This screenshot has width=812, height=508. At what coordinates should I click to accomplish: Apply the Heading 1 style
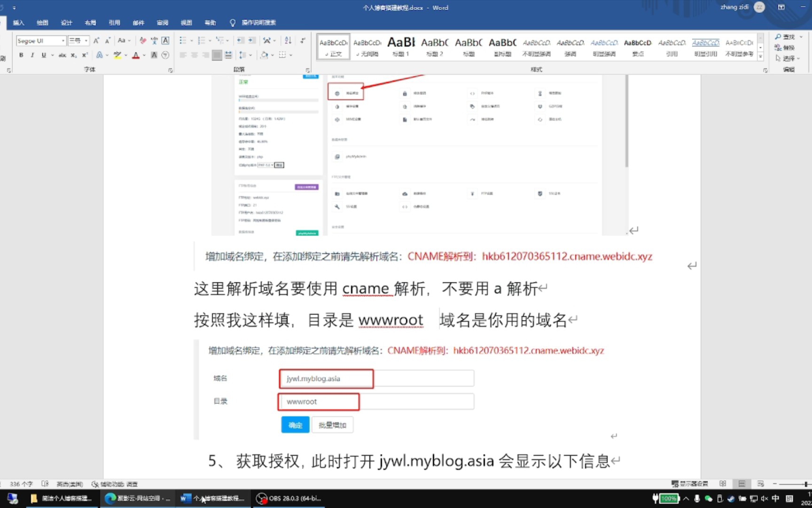point(401,47)
